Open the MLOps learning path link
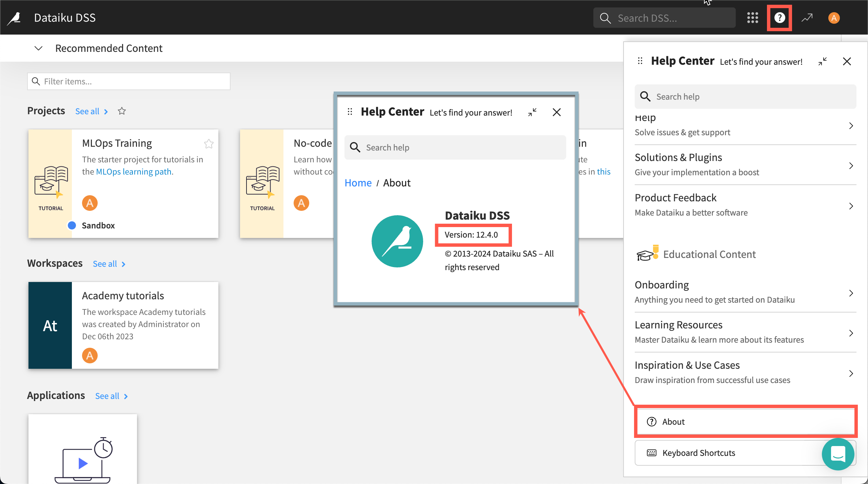 click(134, 172)
